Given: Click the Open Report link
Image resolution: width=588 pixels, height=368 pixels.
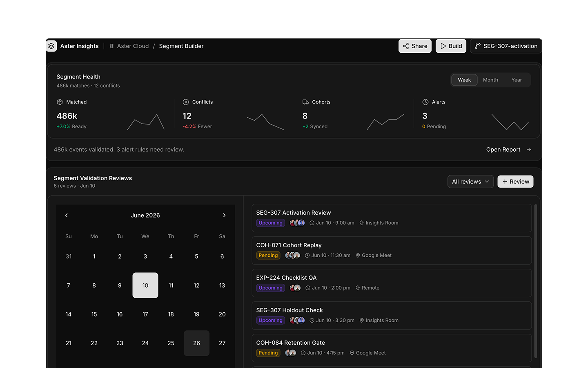Looking at the screenshot, I should point(503,150).
